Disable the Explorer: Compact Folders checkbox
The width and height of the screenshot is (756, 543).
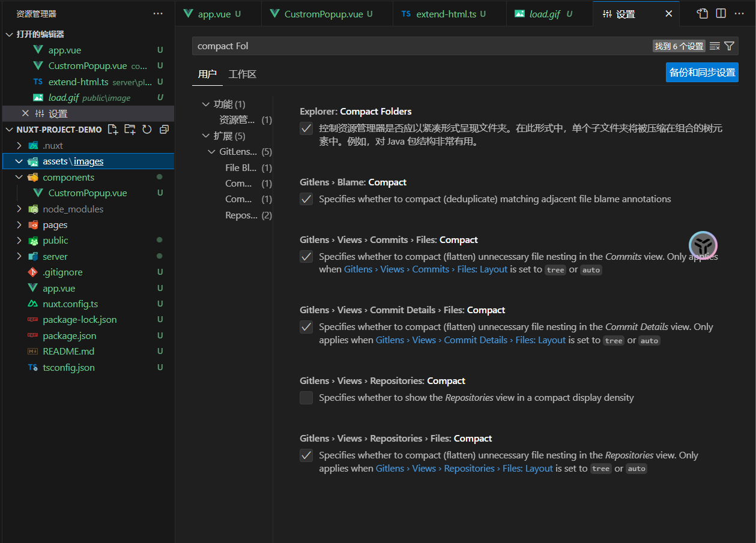pyautogui.click(x=306, y=128)
